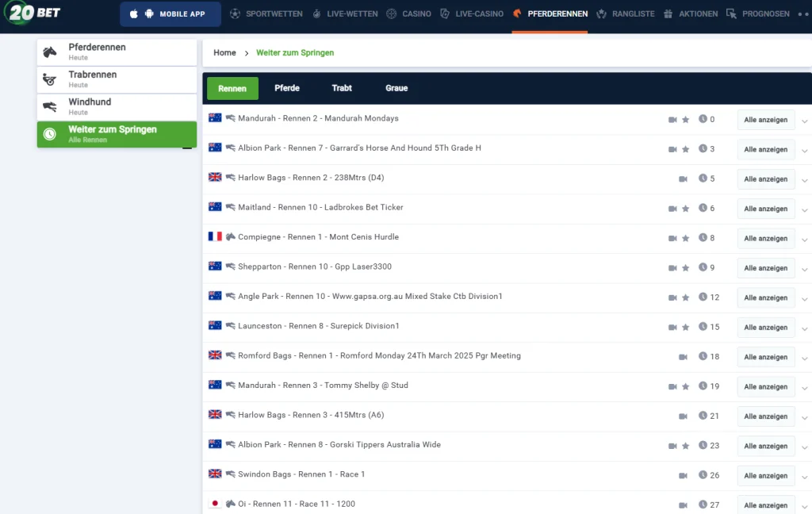The image size is (812, 514).
Task: Click the Pferderennen horse icon in sidebar
Action: pos(50,52)
